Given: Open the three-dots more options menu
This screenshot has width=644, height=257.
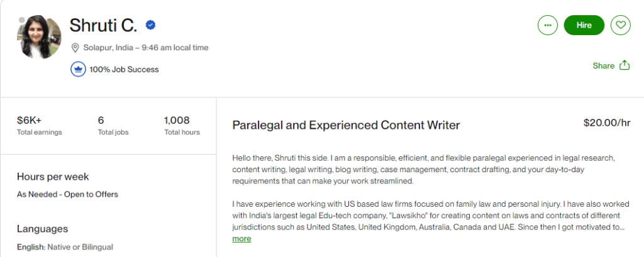Looking at the screenshot, I should pyautogui.click(x=548, y=25).
